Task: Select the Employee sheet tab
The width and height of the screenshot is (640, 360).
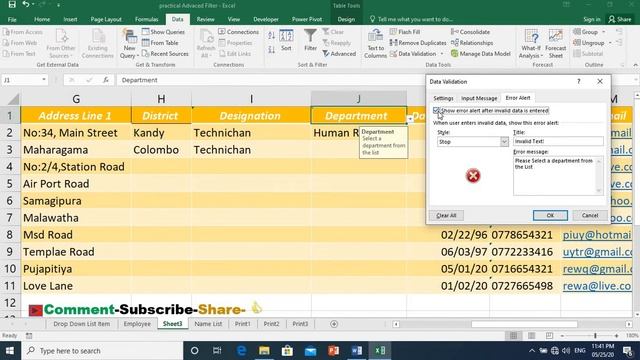Action: (x=137, y=324)
